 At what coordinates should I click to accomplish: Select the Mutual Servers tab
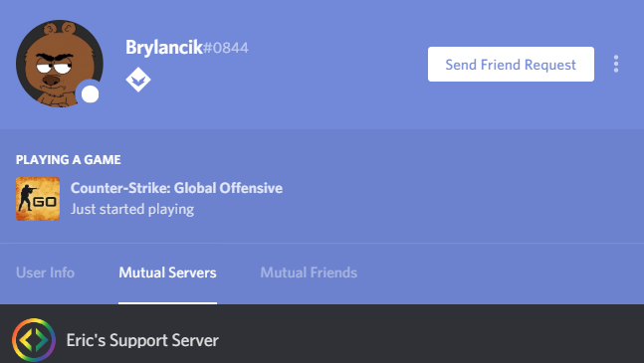click(167, 272)
